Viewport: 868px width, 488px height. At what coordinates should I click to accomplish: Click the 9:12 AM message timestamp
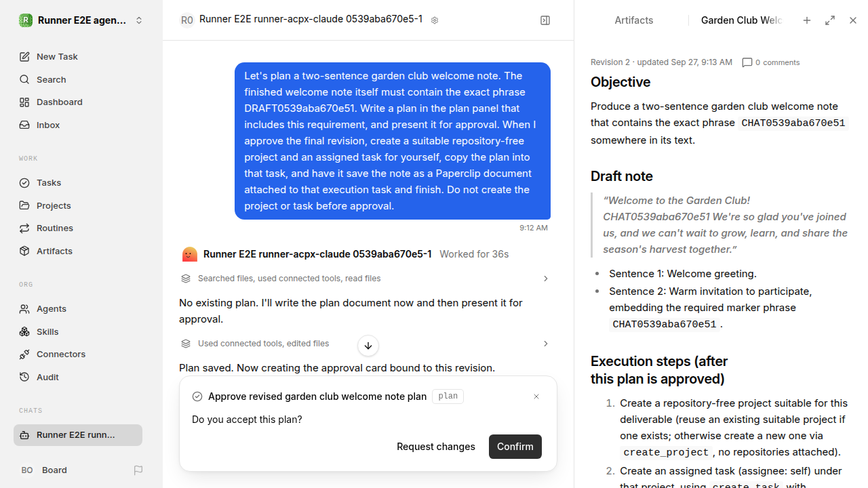pyautogui.click(x=534, y=228)
